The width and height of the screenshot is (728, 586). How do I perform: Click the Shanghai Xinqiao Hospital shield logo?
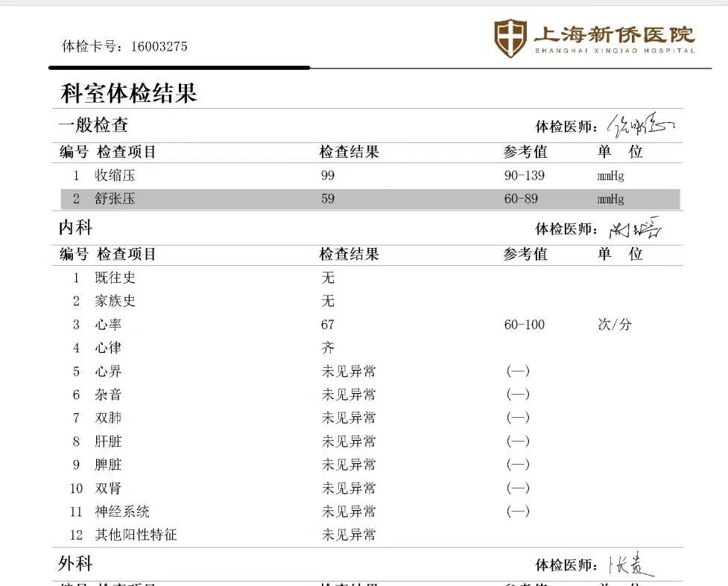[x=510, y=38]
